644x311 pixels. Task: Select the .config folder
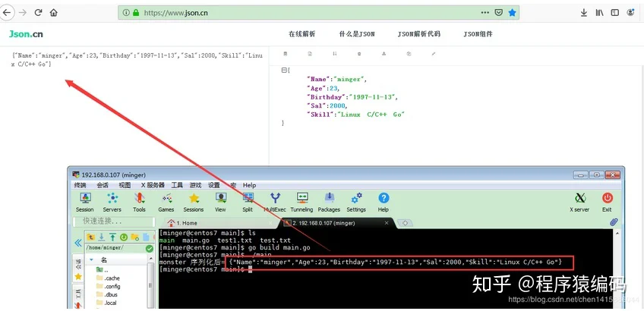pyautogui.click(x=108, y=287)
